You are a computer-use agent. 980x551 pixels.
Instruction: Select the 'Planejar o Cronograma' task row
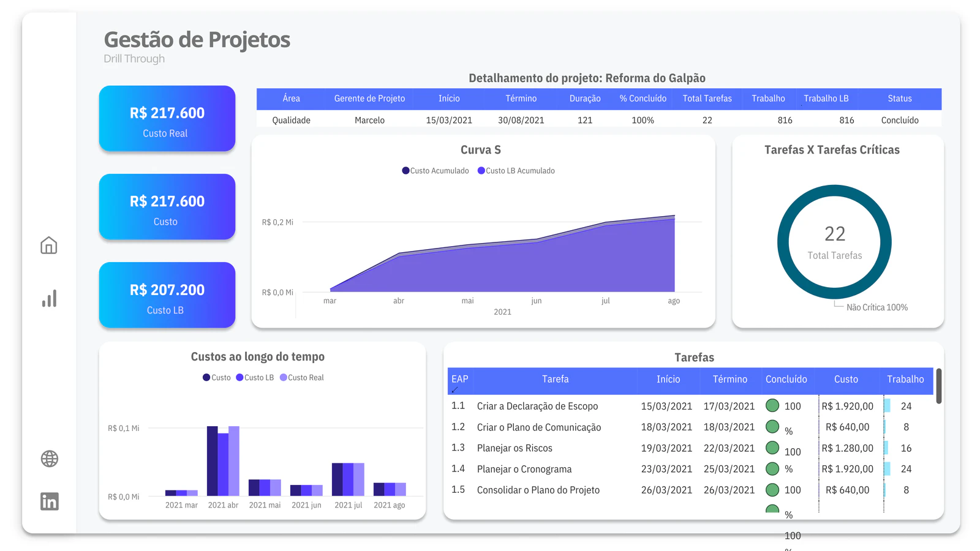690,469
